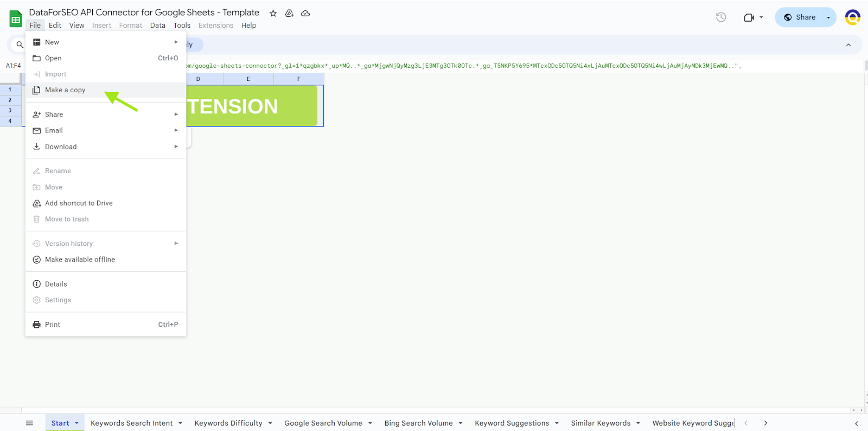Show side panel chevron at bottom right
The width and height of the screenshot is (868, 431).
coord(857,423)
